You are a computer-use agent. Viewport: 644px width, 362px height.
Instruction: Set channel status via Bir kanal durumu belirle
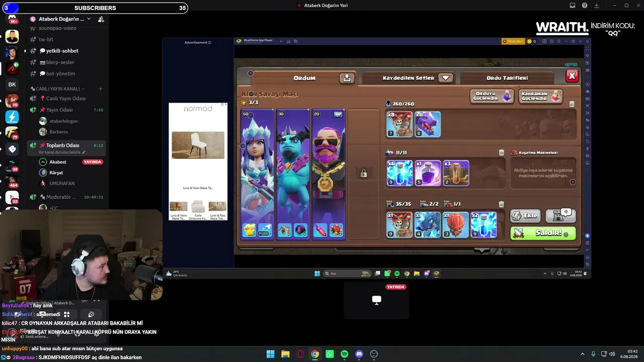tap(62, 152)
